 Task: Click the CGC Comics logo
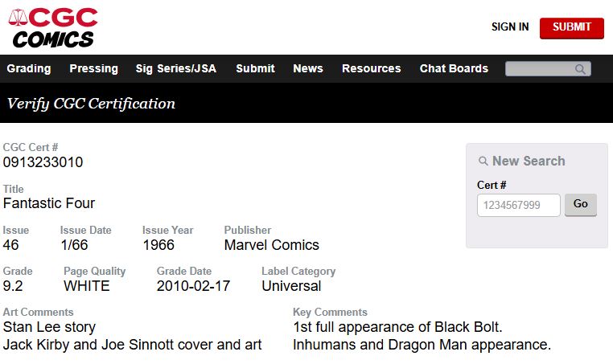tap(53, 27)
